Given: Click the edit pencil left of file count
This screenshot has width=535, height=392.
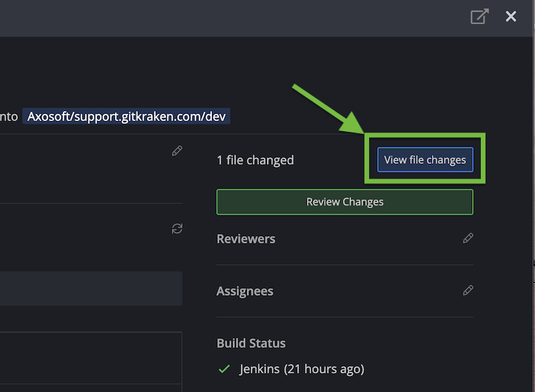Looking at the screenshot, I should 177,151.
